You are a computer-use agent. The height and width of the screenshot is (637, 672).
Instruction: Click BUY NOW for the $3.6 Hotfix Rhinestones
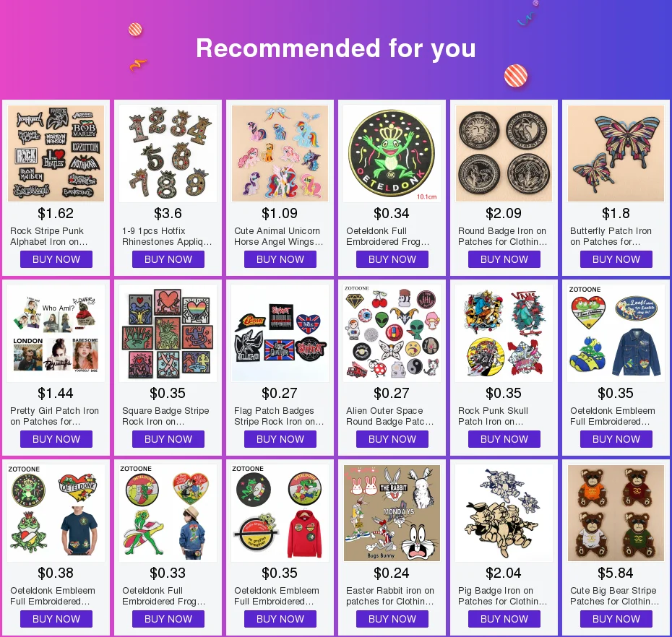[168, 259]
